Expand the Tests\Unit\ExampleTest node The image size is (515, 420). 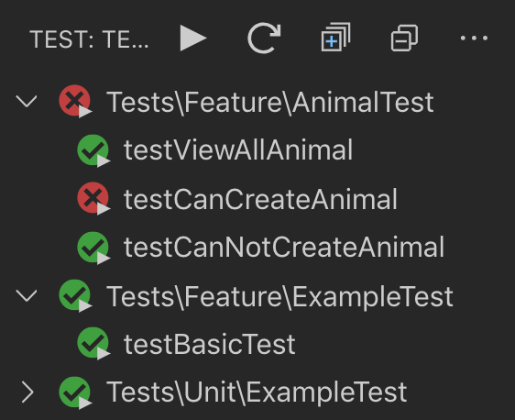tap(27, 392)
